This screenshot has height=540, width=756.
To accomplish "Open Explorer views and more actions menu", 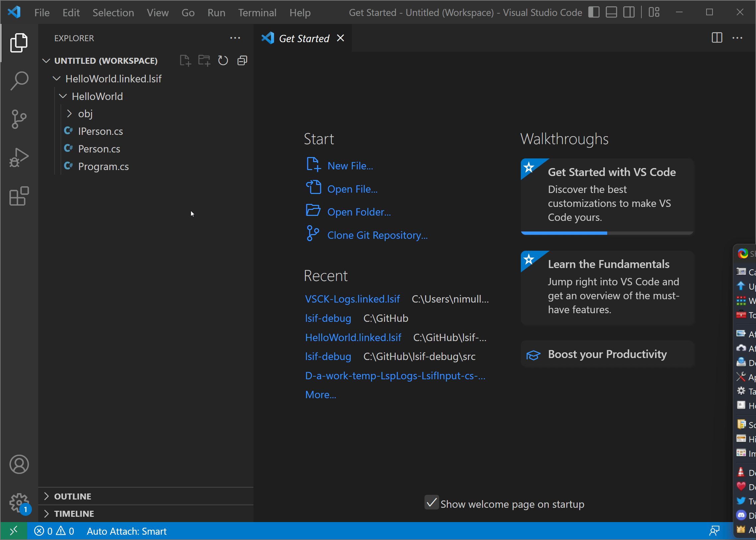I will point(235,38).
